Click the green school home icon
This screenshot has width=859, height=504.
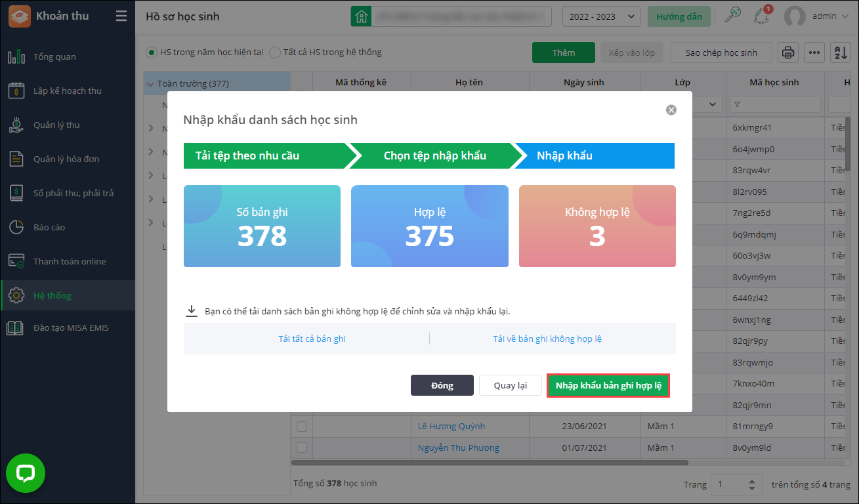coord(360,16)
